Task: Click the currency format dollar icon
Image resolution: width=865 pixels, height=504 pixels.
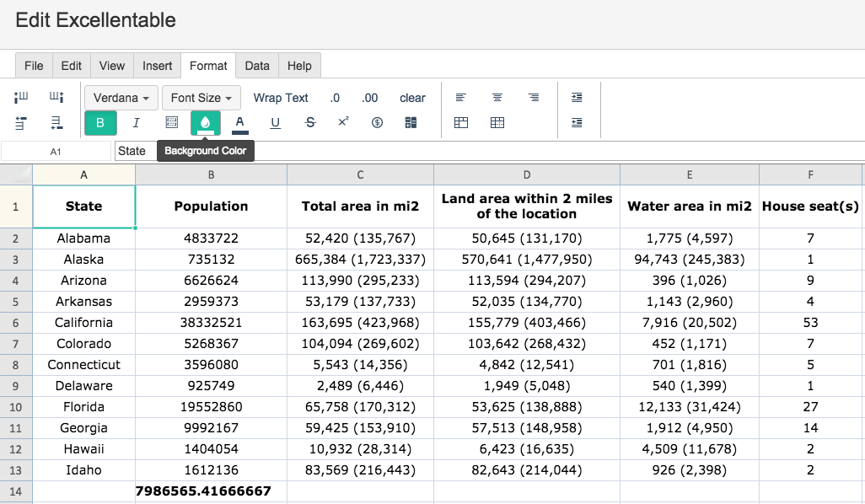Action: click(x=377, y=122)
